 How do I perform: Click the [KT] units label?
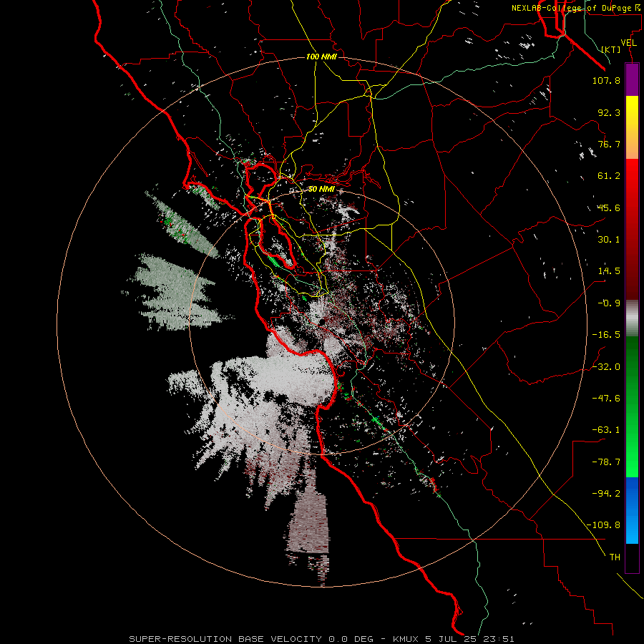coord(611,49)
